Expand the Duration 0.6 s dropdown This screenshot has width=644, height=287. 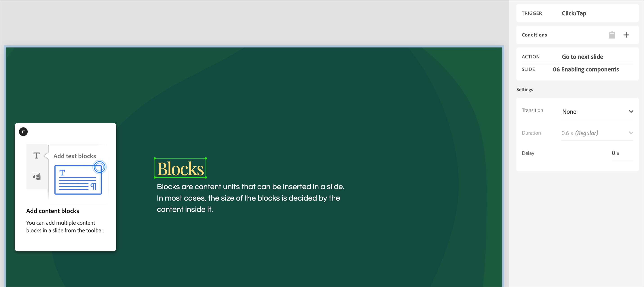(597, 133)
